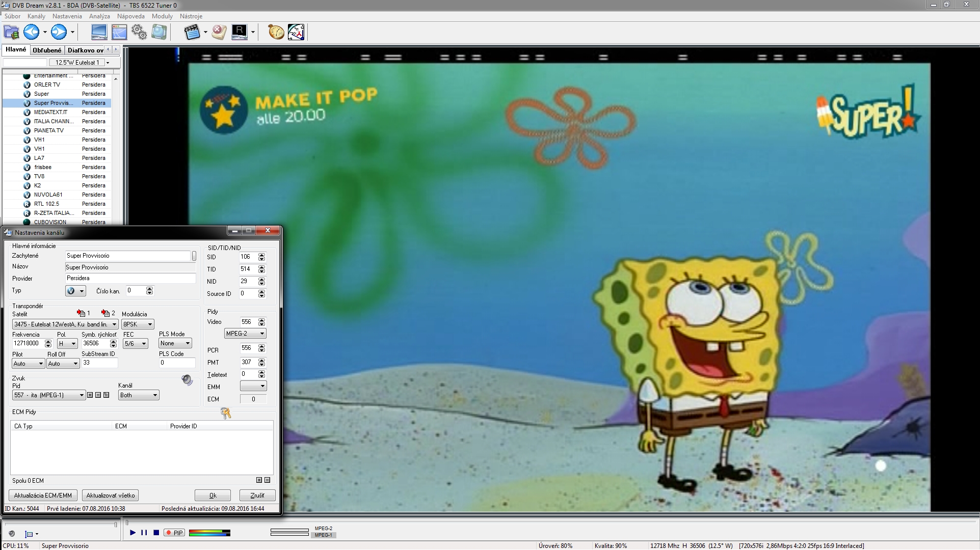Click Aktualizovať všetko button
Image resolution: width=980 pixels, height=550 pixels.
coord(111,496)
